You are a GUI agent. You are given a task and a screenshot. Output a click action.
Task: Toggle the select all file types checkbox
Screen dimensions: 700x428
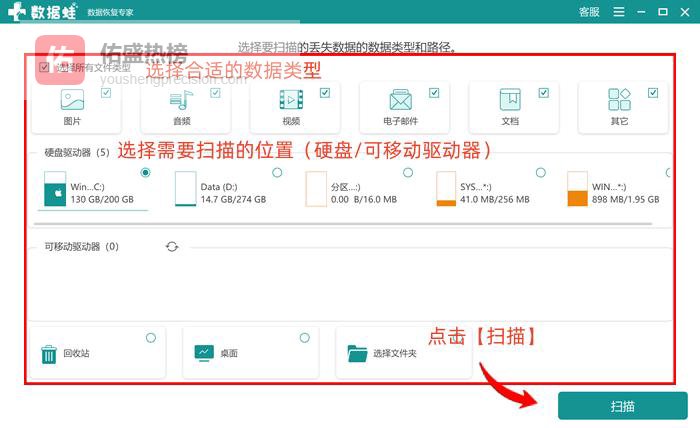pos(44,68)
